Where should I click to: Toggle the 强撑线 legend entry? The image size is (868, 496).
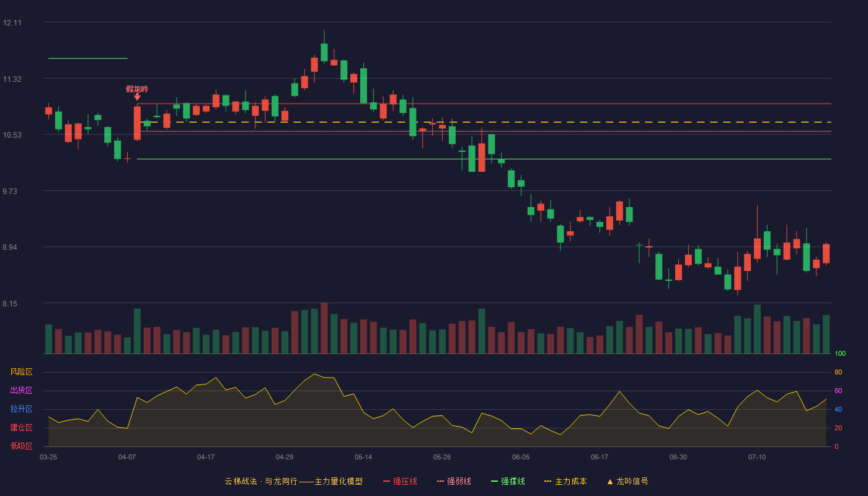click(508, 481)
